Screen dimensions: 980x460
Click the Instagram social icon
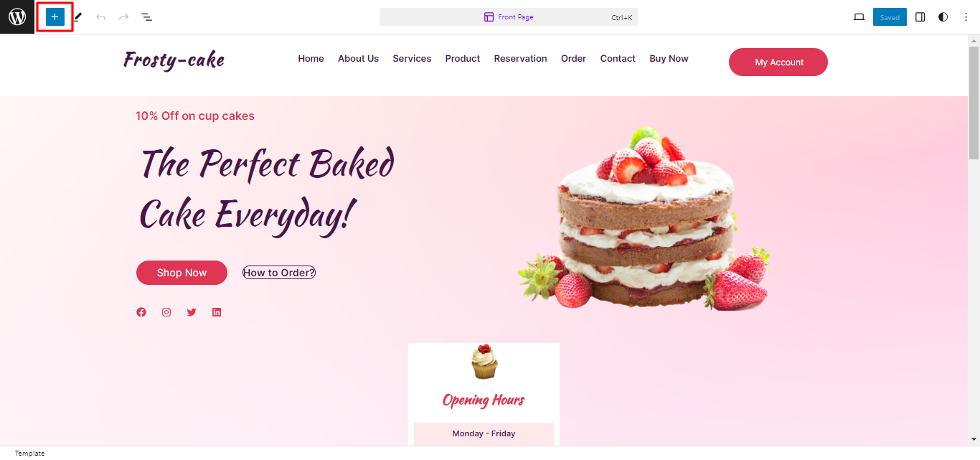pos(166,312)
